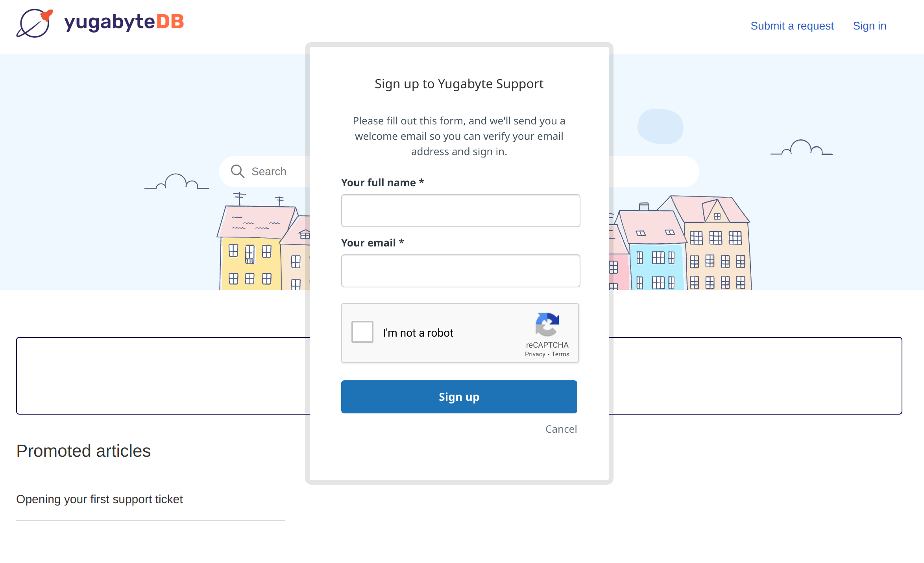This screenshot has width=924, height=563.
Task: Click the I'm not a robot label
Action: [418, 333]
